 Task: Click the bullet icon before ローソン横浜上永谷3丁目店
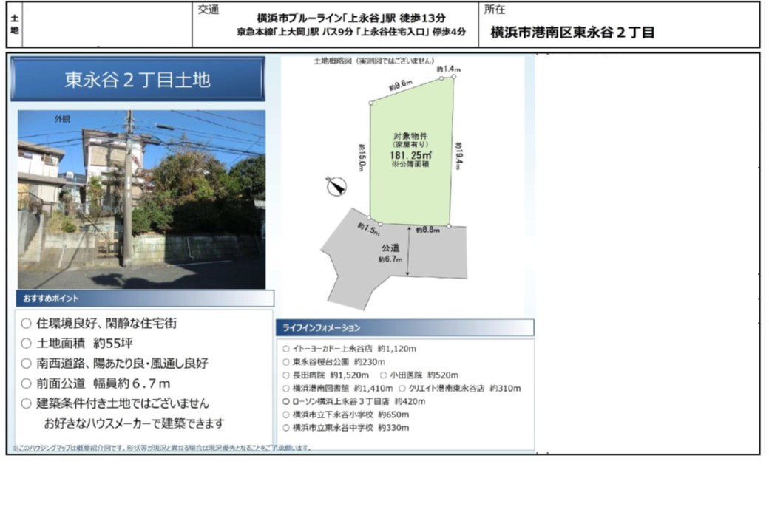286,401
